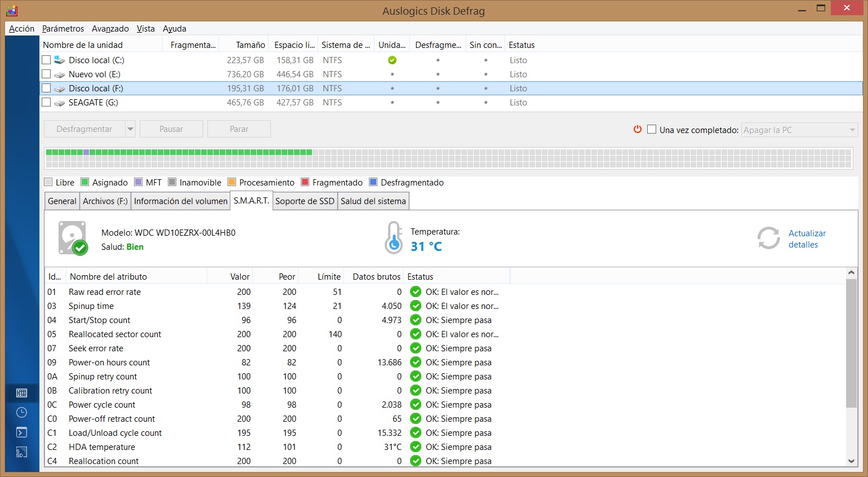Open the Avanzado menu
Screen dimensions: 868x477
(x=110, y=29)
